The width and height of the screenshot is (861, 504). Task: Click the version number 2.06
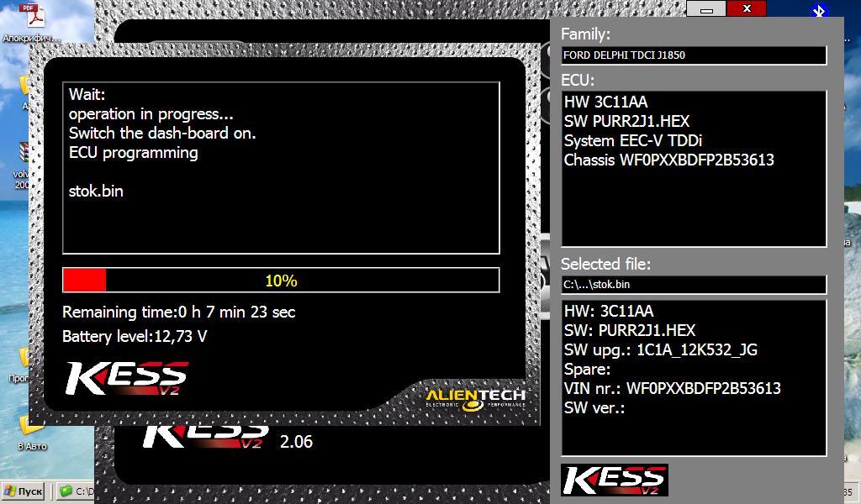297,442
